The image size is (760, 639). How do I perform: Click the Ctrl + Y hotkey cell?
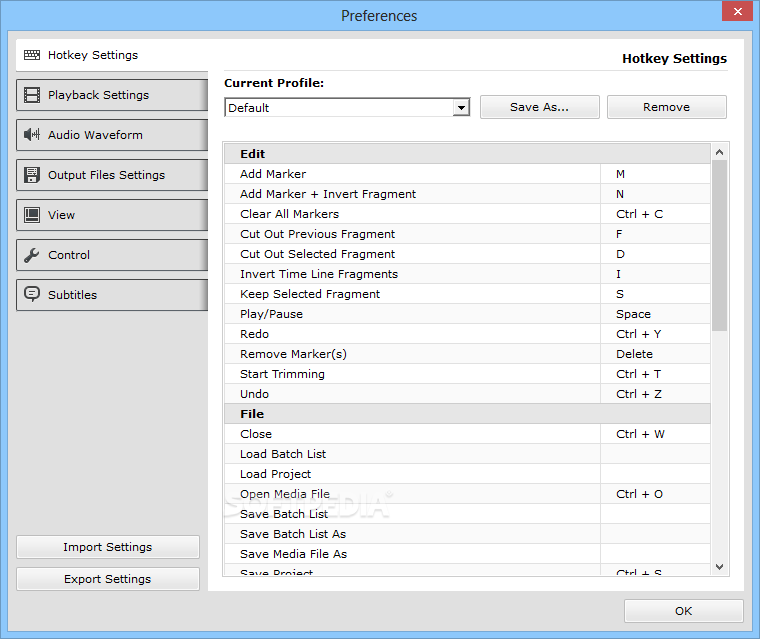click(x=656, y=334)
